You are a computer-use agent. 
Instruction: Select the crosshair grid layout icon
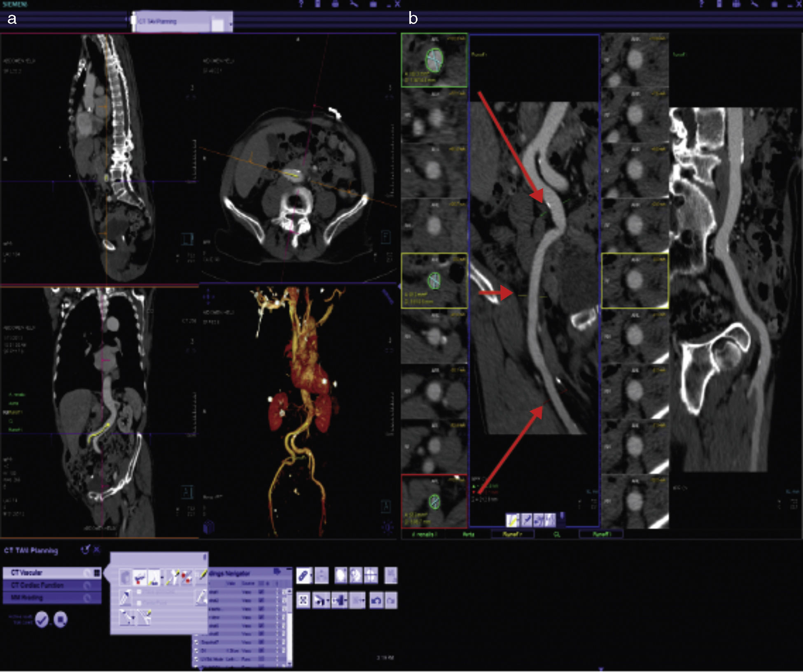click(x=371, y=575)
